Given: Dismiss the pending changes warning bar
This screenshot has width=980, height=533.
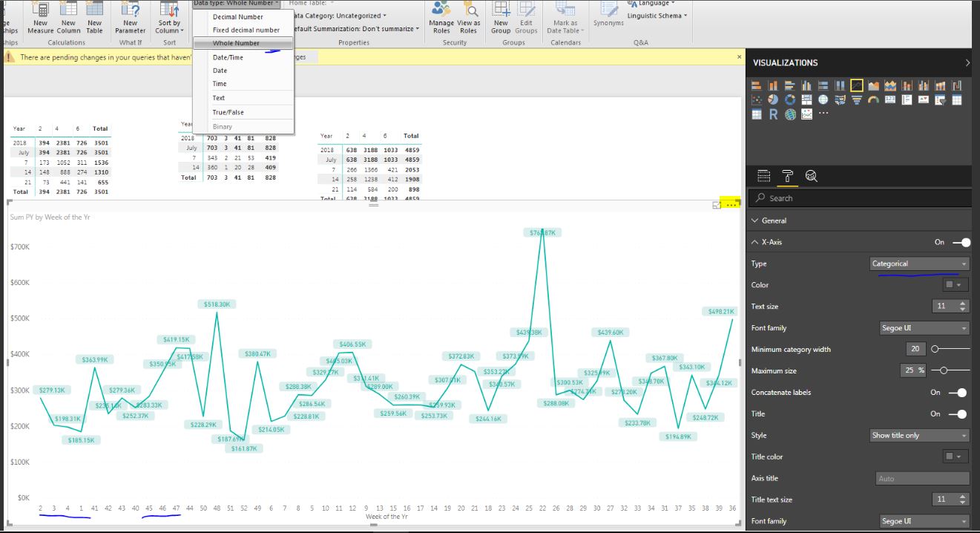Looking at the screenshot, I should pos(739,56).
